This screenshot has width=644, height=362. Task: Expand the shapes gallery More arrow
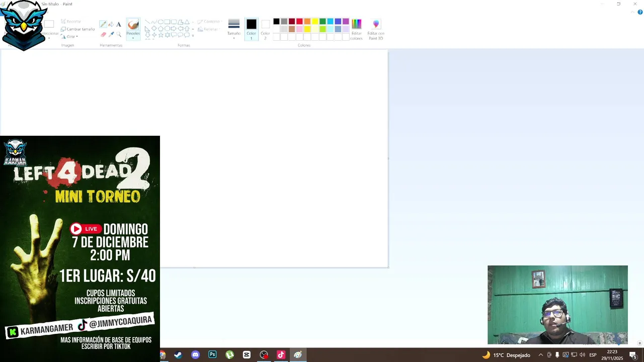pos(193,36)
